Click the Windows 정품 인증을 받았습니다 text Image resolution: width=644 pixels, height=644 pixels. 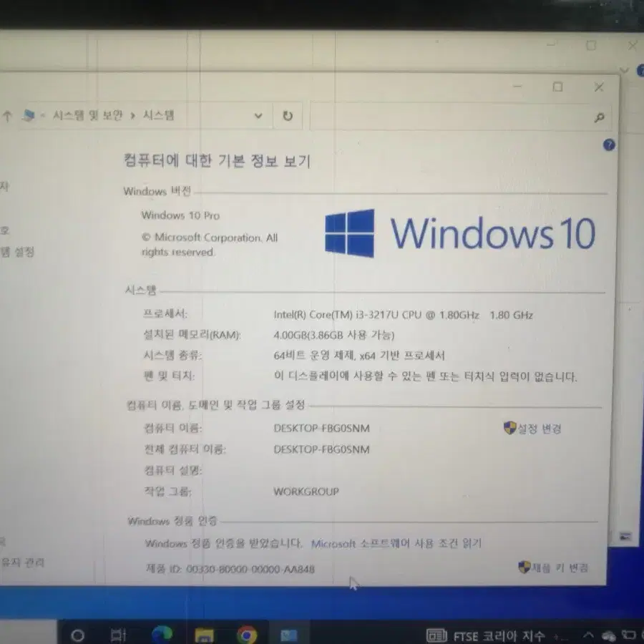point(223,543)
